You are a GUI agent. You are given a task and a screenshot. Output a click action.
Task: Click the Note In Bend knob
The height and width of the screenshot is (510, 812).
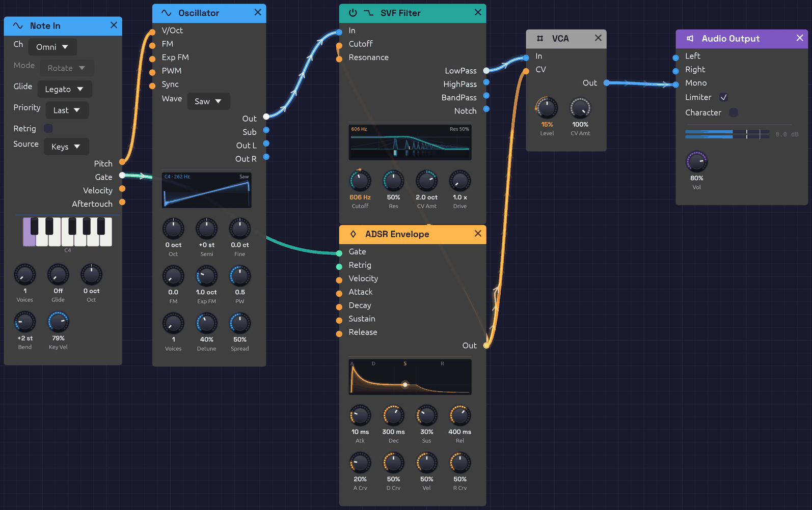[24, 322]
